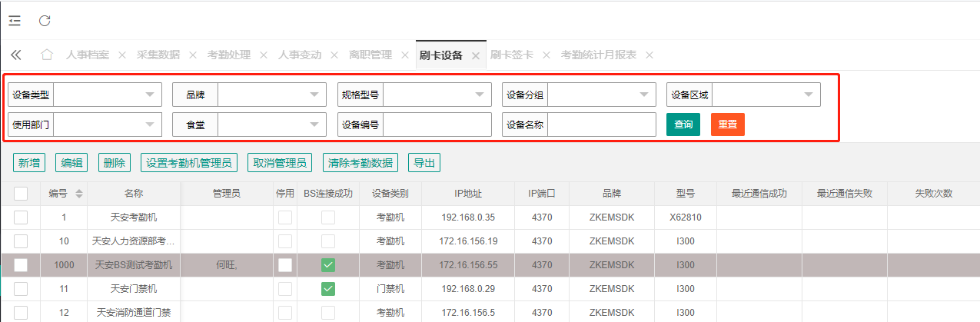980x322 pixels.
Task: Close the 人事档案 tab
Action: click(122, 55)
